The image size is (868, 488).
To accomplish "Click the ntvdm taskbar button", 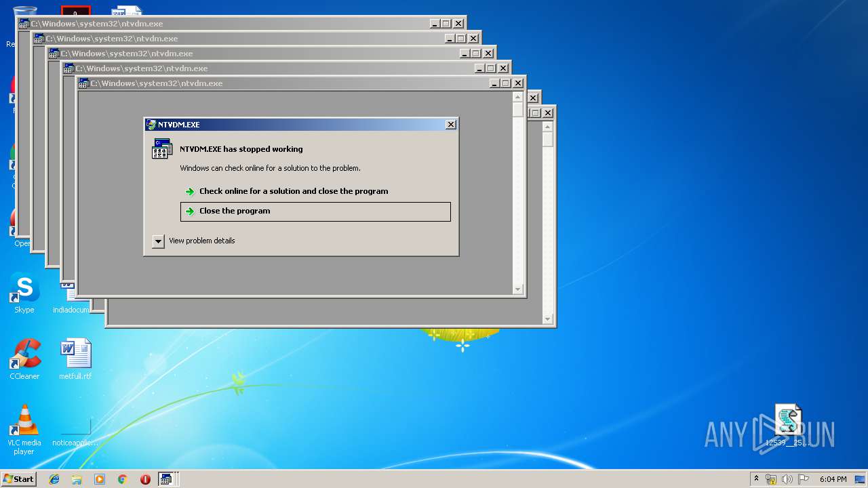I will 168,479.
